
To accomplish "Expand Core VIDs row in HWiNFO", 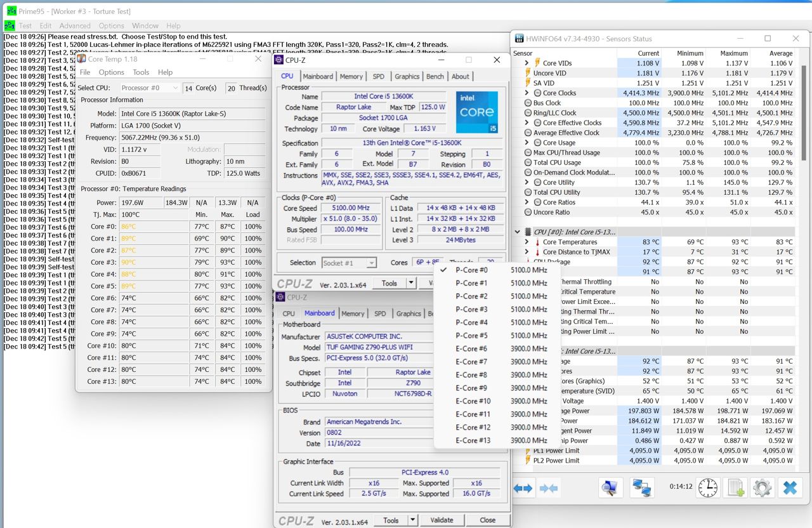I will pyautogui.click(x=527, y=63).
